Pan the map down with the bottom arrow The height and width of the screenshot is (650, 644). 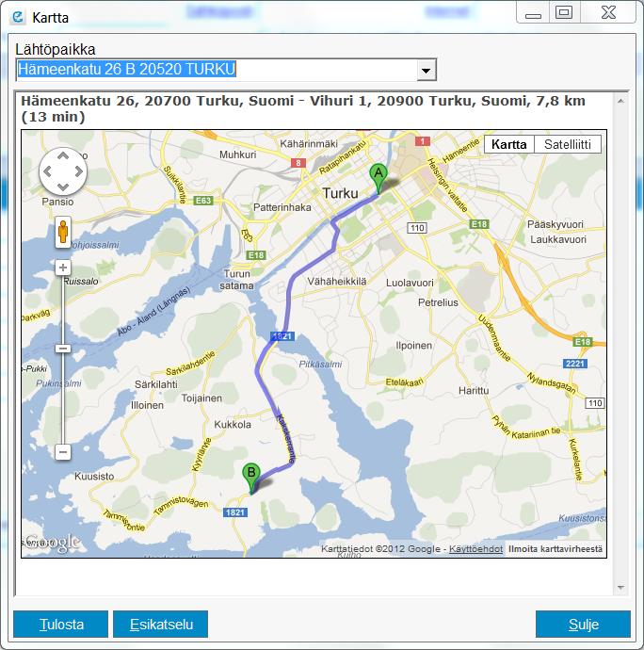click(63, 187)
